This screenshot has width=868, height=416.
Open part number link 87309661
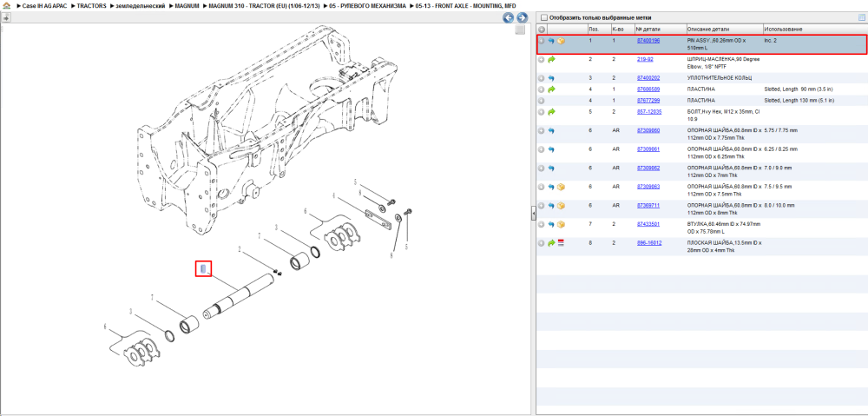tap(648, 149)
